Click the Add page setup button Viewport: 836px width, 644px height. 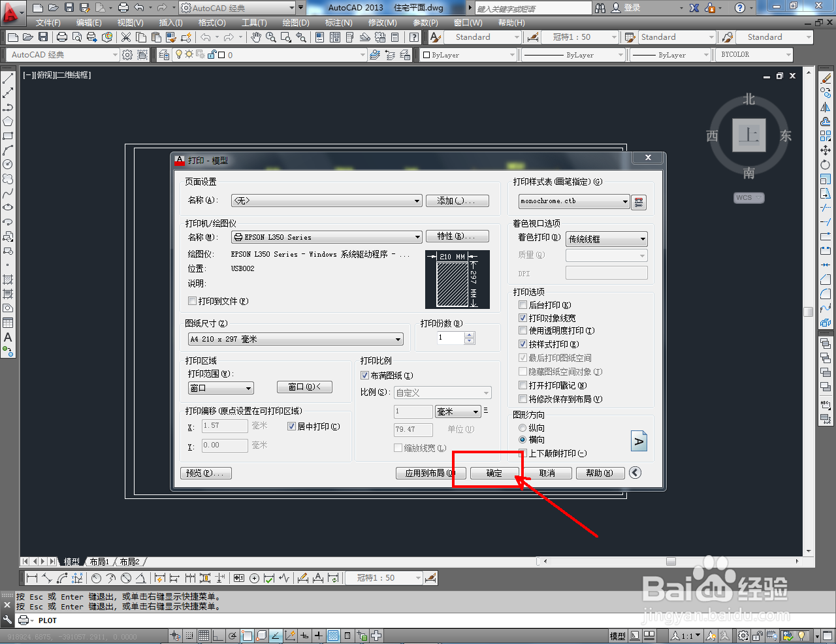click(457, 201)
